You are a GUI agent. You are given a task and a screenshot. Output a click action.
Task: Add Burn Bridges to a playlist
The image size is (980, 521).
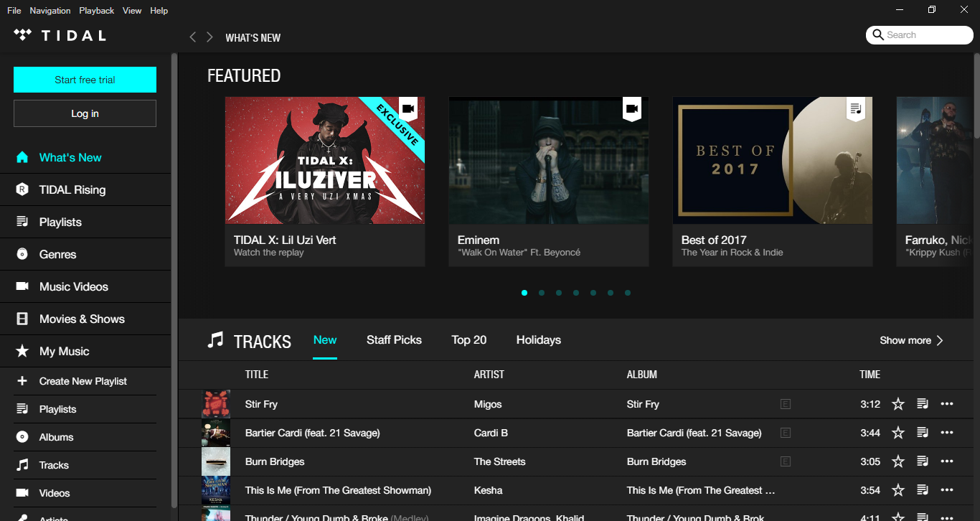[x=923, y=461]
